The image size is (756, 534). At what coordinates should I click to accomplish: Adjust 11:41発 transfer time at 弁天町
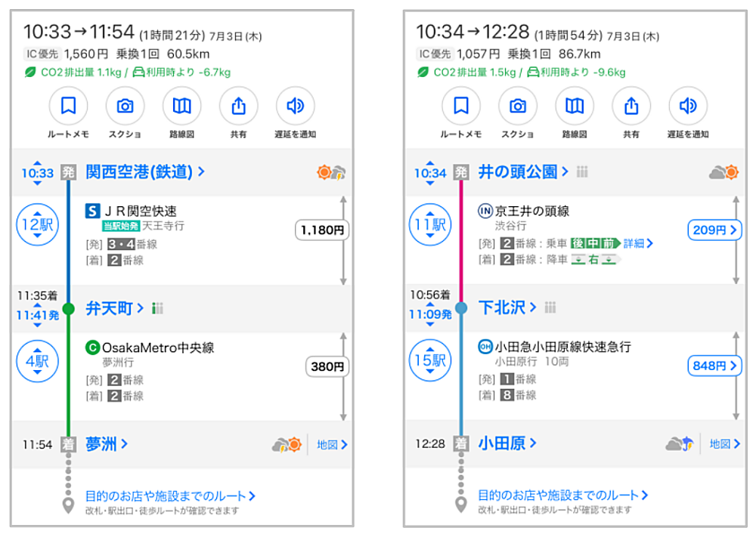(x=38, y=316)
